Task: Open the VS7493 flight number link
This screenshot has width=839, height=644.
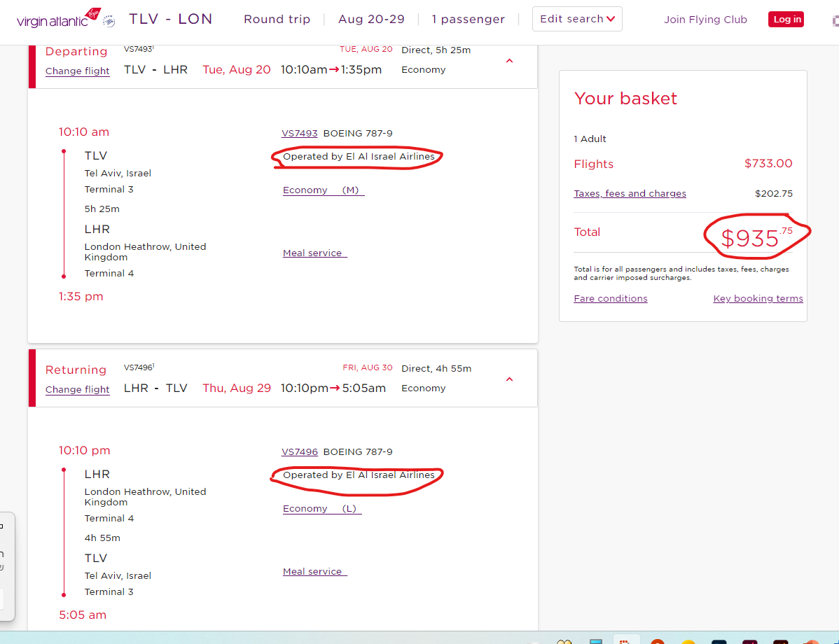Action: [300, 133]
